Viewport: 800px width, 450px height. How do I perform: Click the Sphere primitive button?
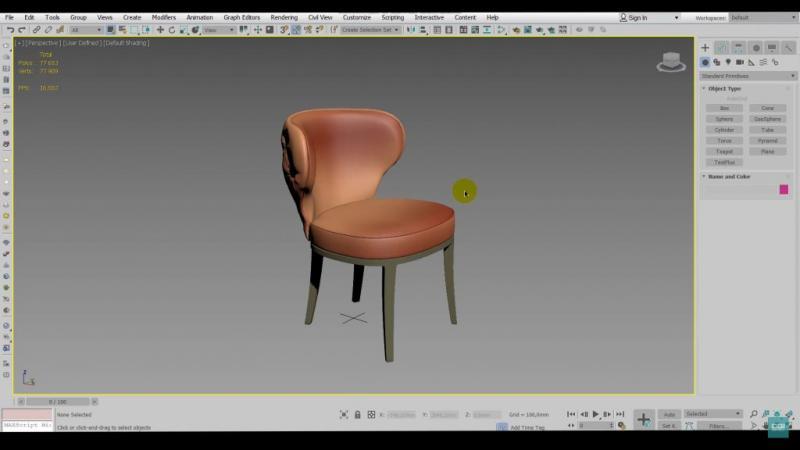[724, 119]
